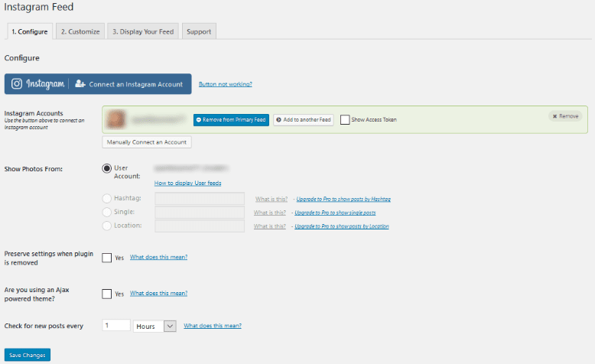Click into the Hashtag input field
Viewport: 595px width, 364px height.
200,199
